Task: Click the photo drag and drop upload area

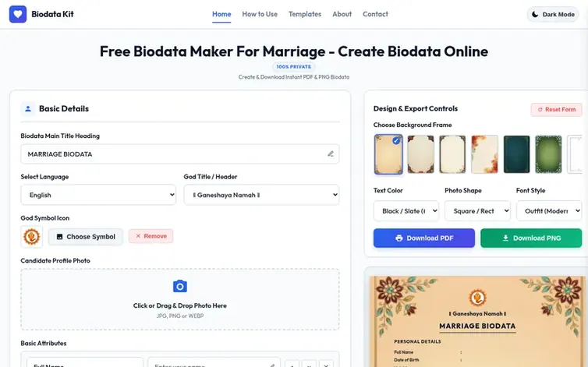Action: (180, 299)
